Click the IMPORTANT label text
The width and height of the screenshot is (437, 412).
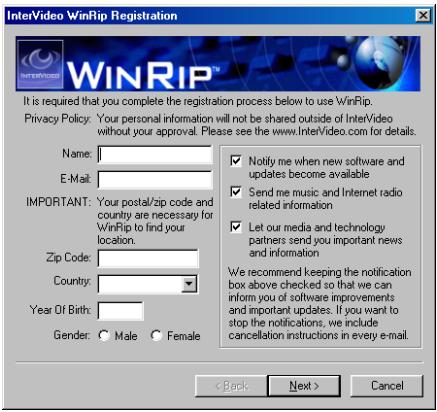(58, 202)
